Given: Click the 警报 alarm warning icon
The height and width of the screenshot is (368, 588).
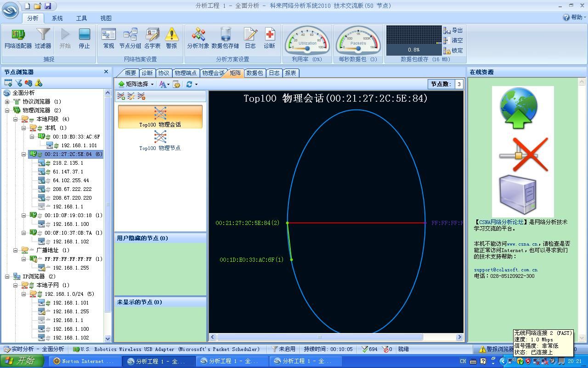Looking at the screenshot, I should [171, 38].
